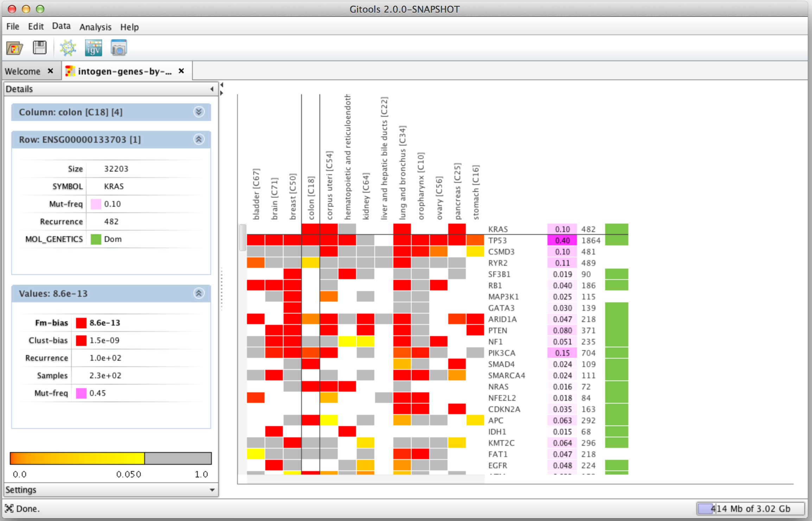Select the corpus uteri [C54] column header
Image resolution: width=812 pixels, height=521 pixels.
329,185
